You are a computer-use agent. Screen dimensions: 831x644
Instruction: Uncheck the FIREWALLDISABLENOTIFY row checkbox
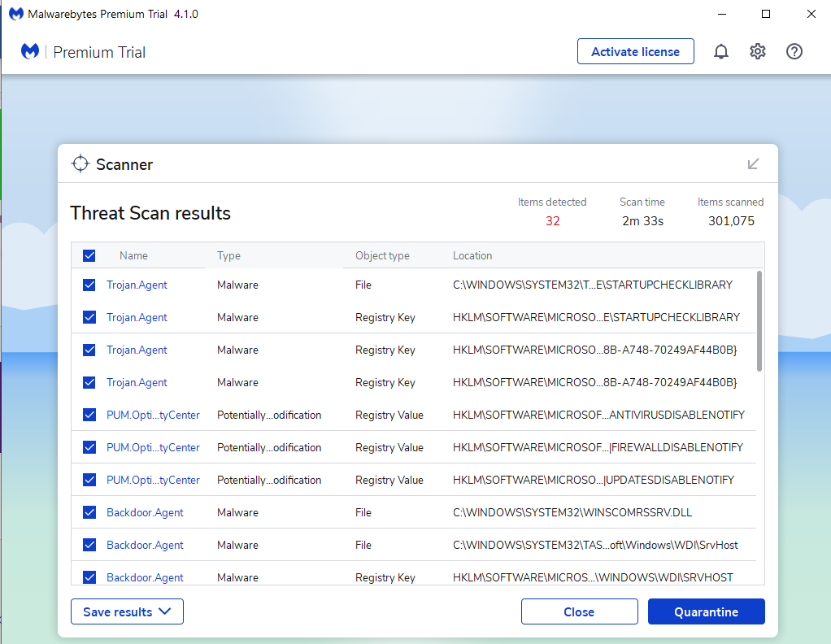point(89,447)
